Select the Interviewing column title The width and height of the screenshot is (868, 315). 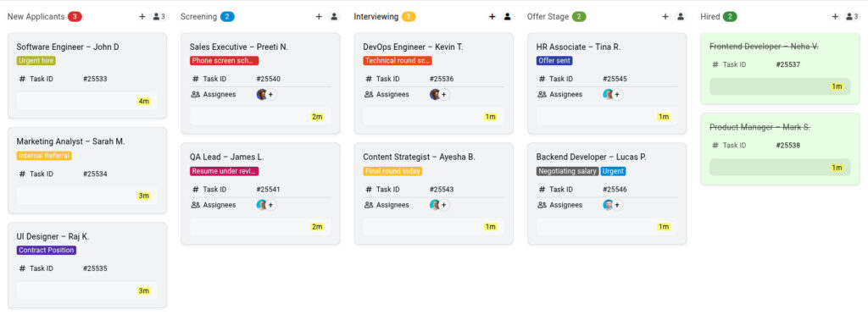tap(376, 17)
